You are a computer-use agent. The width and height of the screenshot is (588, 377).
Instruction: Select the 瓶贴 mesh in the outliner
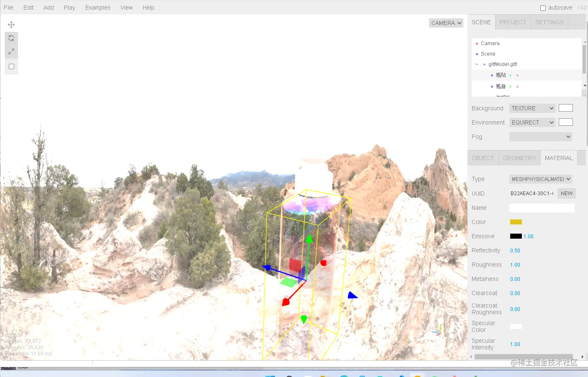(526, 75)
